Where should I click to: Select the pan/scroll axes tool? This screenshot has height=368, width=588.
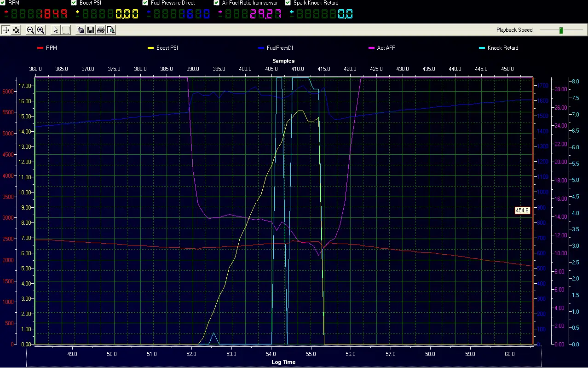coord(6,30)
